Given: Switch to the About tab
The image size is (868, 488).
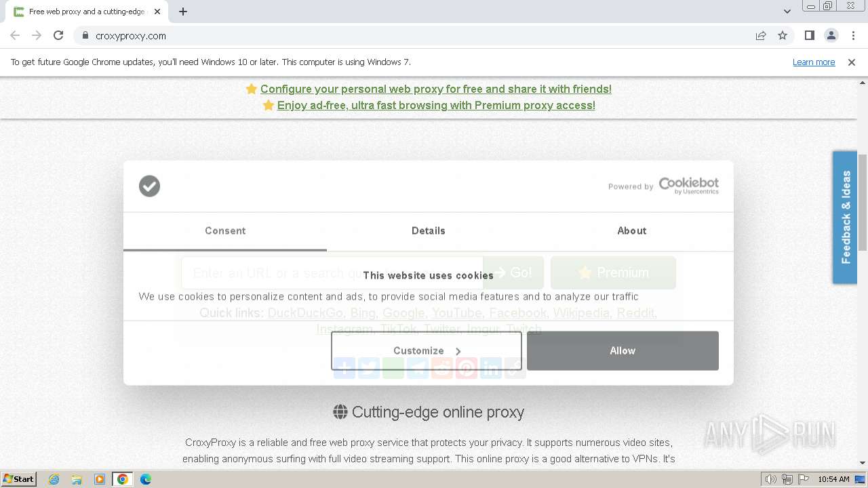Looking at the screenshot, I should (x=632, y=231).
